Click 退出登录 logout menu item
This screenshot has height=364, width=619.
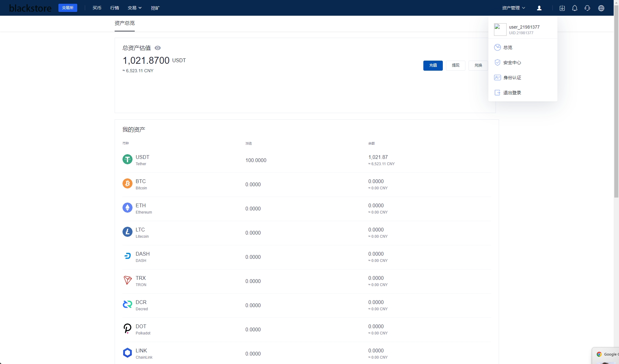point(512,92)
